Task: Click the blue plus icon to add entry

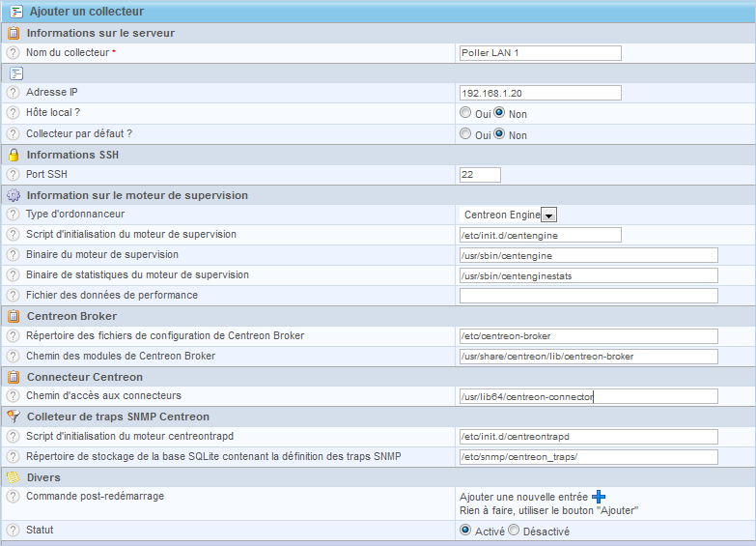Action: 599,497
